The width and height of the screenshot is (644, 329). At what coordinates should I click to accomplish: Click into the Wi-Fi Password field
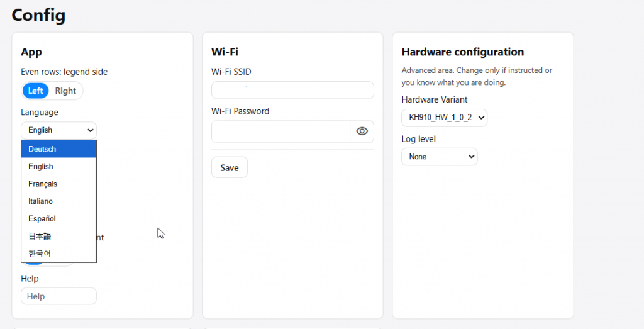(280, 131)
